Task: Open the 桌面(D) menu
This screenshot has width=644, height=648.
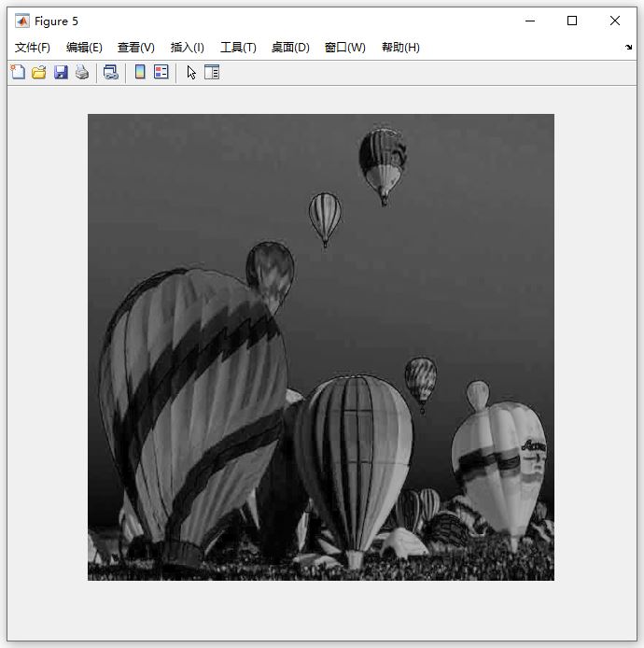Action: [290, 48]
